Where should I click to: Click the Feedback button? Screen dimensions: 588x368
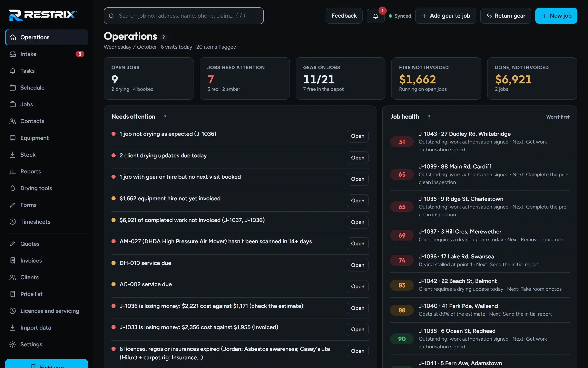click(344, 16)
